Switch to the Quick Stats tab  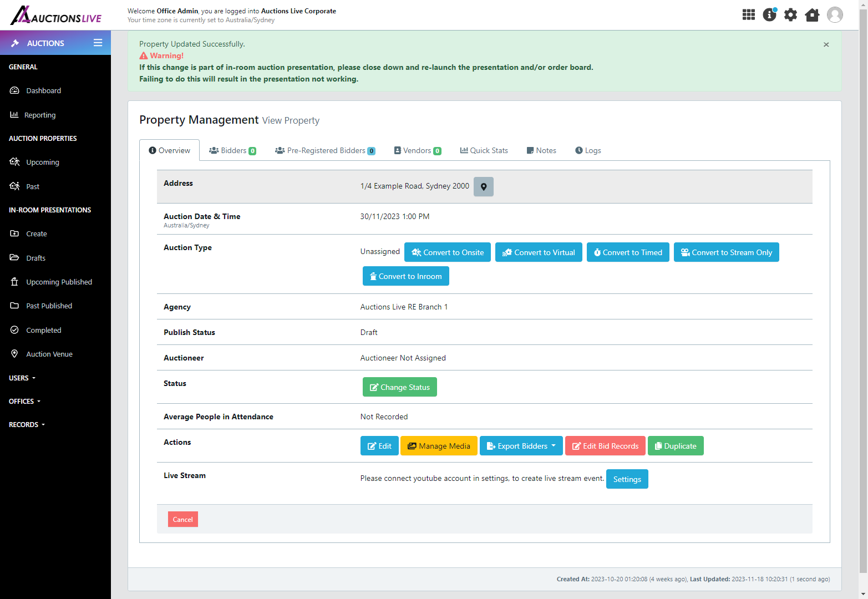click(x=484, y=150)
